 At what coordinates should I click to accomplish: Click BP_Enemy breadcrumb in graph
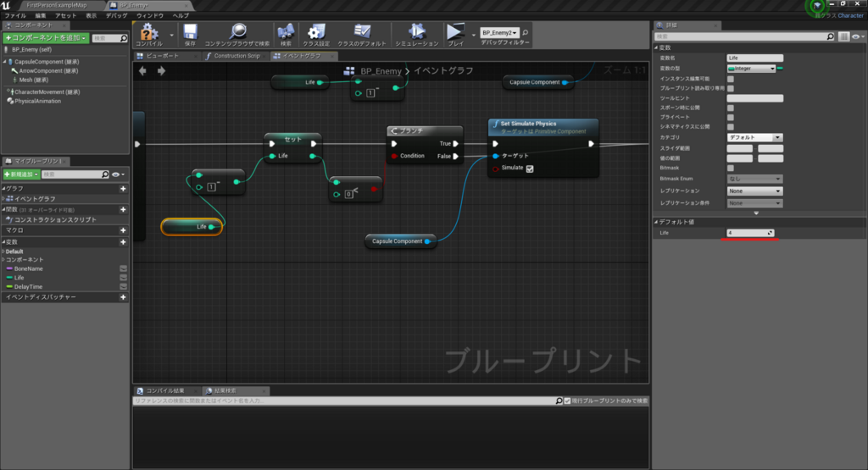(x=381, y=71)
